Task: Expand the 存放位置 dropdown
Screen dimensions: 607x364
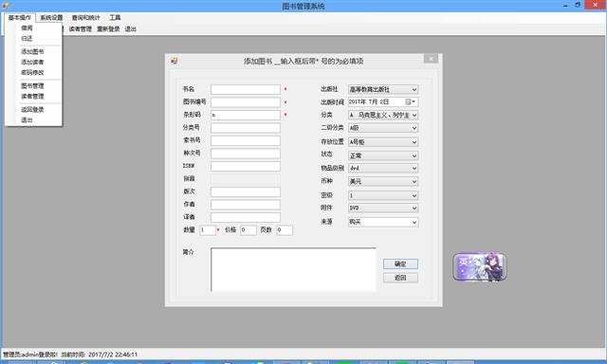Action: click(414, 142)
